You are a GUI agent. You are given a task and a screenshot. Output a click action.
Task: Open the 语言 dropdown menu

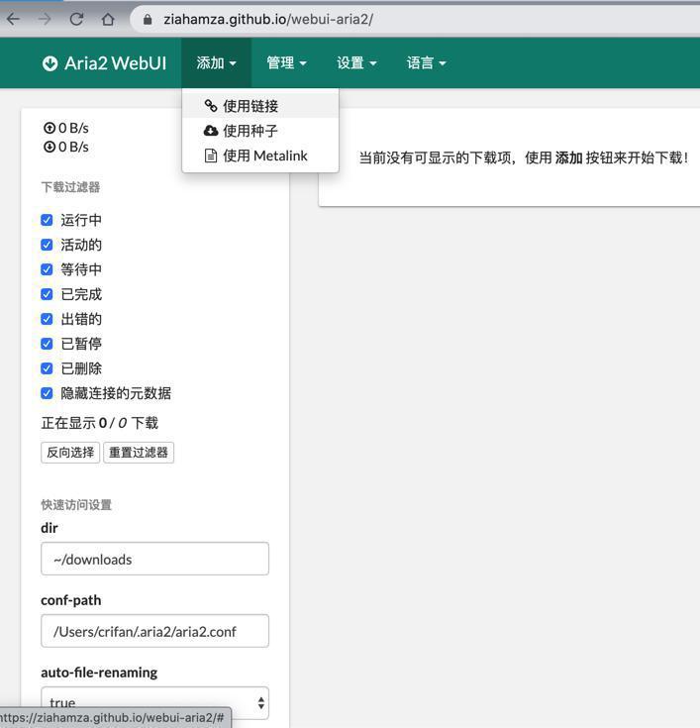426,63
